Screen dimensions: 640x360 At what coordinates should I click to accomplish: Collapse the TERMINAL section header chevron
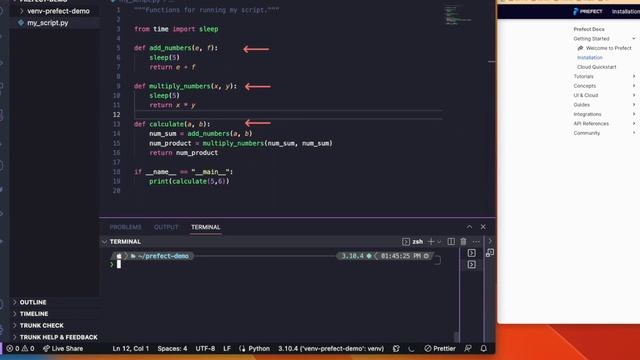[104, 242]
